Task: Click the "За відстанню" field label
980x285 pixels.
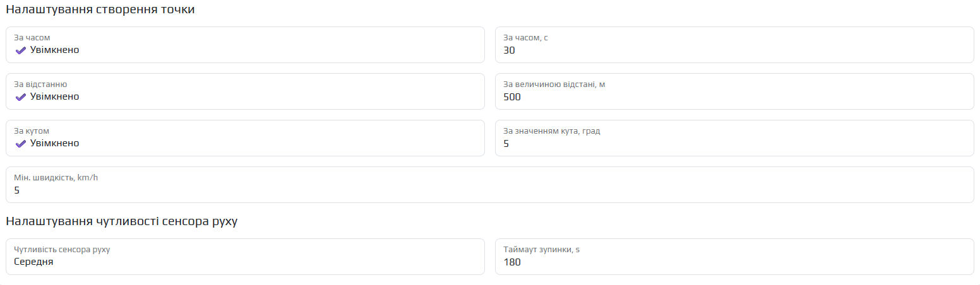Action: coord(40,84)
